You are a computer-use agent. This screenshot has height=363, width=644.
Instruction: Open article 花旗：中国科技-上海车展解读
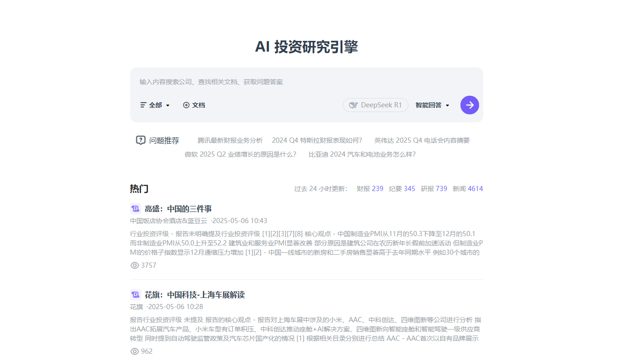click(195, 295)
